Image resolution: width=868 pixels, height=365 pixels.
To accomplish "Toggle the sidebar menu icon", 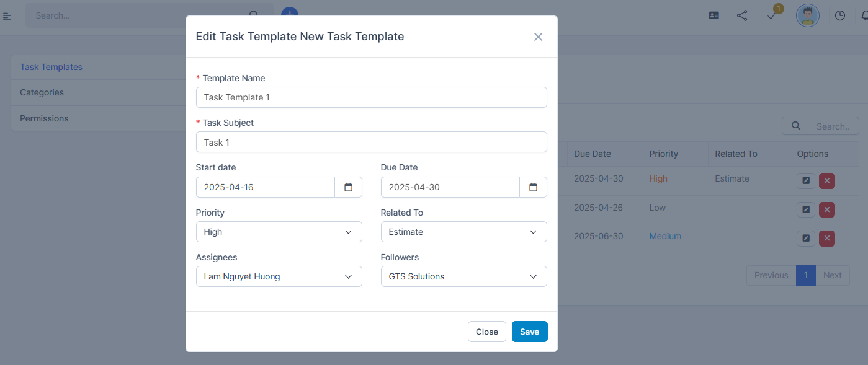I will [x=7, y=16].
